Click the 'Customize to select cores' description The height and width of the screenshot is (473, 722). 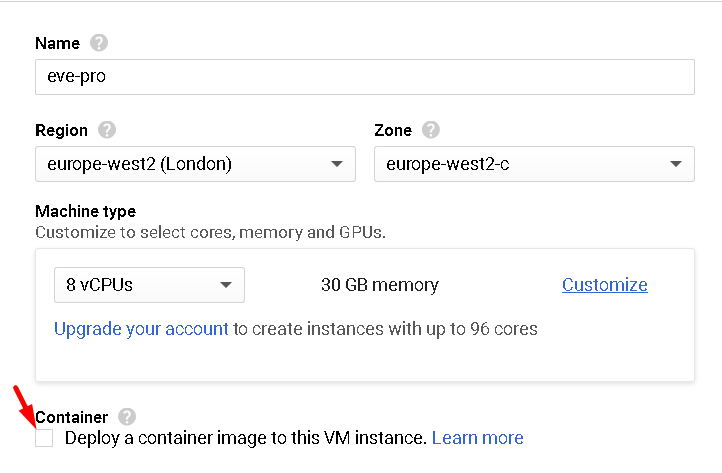(210, 232)
